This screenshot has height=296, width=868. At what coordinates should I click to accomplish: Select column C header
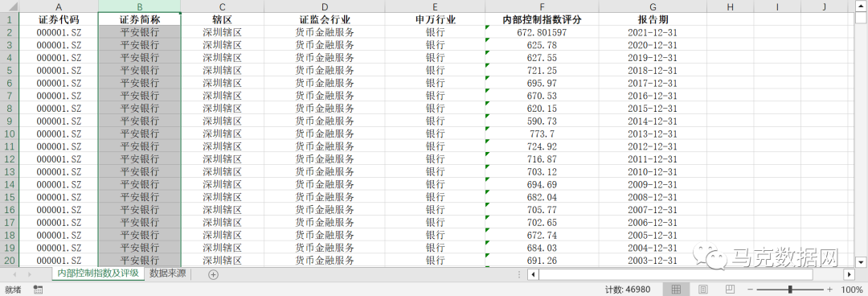(x=222, y=6)
